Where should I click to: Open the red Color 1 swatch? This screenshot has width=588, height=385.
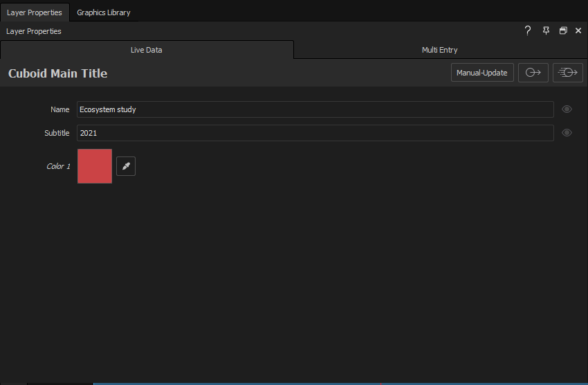pos(95,166)
